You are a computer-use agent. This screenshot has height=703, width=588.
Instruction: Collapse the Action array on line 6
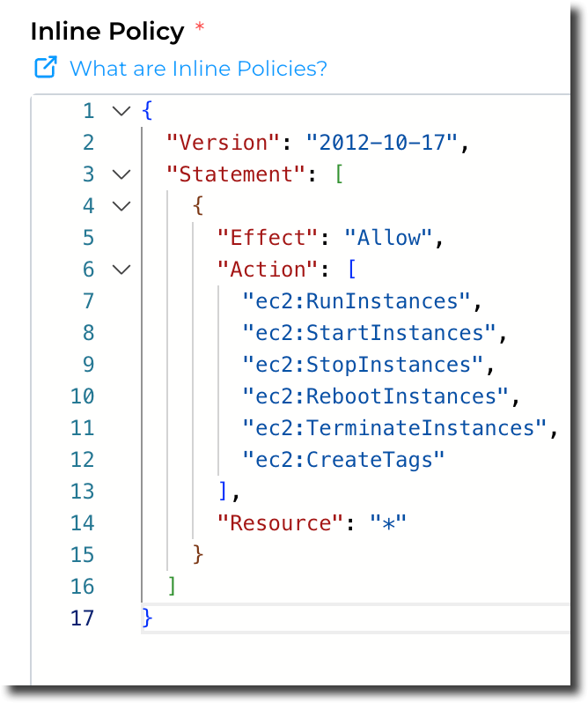pos(121,270)
